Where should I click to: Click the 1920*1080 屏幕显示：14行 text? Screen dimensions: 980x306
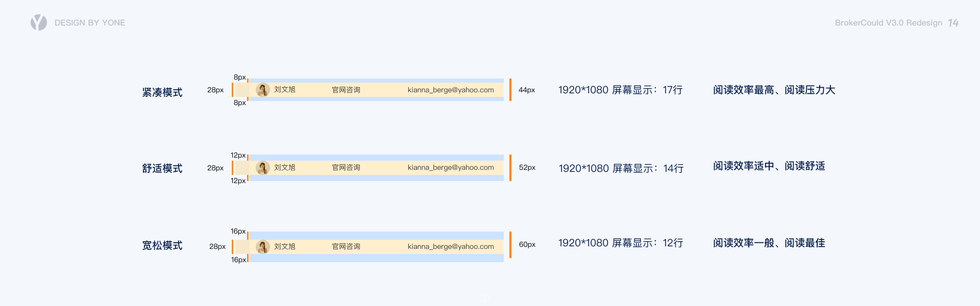click(x=621, y=168)
